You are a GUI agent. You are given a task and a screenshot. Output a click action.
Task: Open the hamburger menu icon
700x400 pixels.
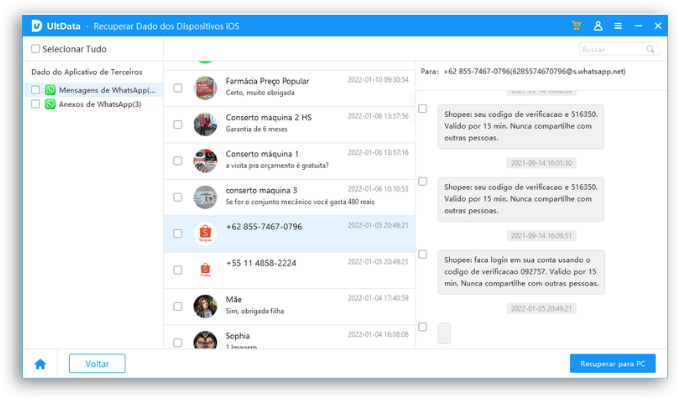pyautogui.click(x=618, y=26)
